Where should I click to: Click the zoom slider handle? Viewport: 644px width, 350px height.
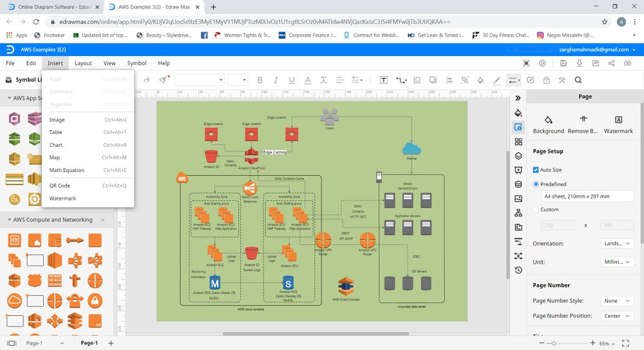[x=554, y=343]
